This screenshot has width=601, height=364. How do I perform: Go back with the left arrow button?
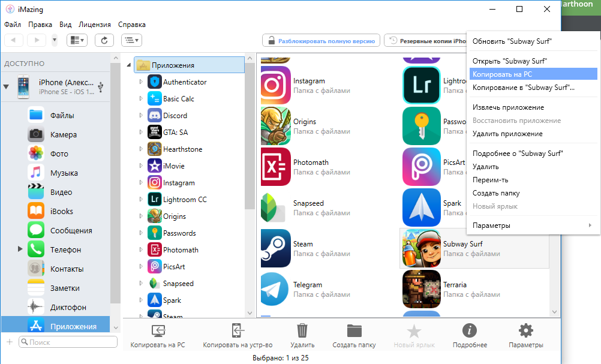(x=14, y=40)
